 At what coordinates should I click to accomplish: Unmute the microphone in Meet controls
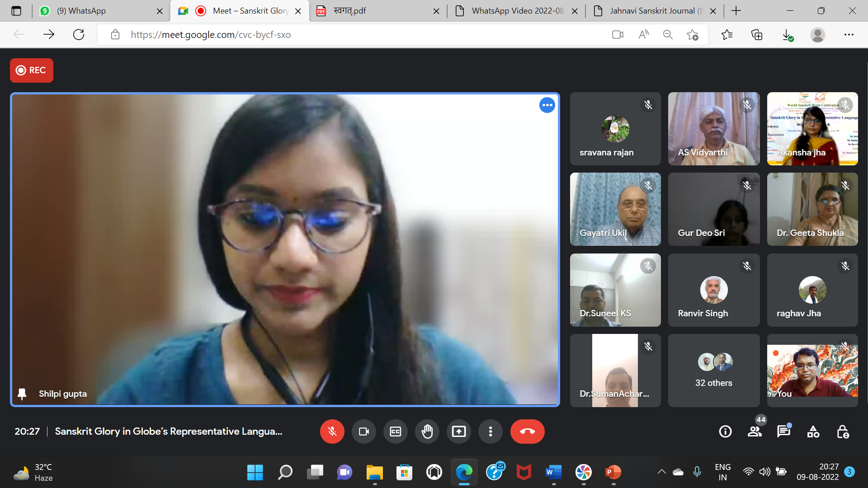point(332,432)
